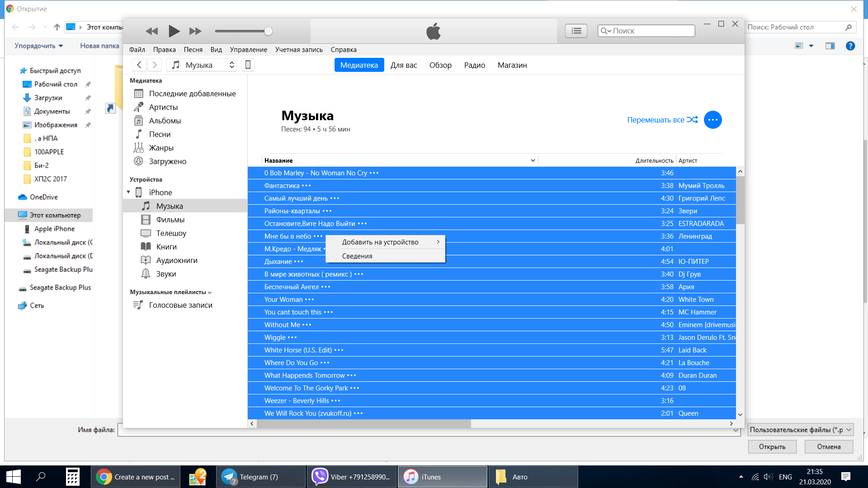The width and height of the screenshot is (868, 488).
Task: Switch to the Медиатека tab
Action: pos(359,65)
